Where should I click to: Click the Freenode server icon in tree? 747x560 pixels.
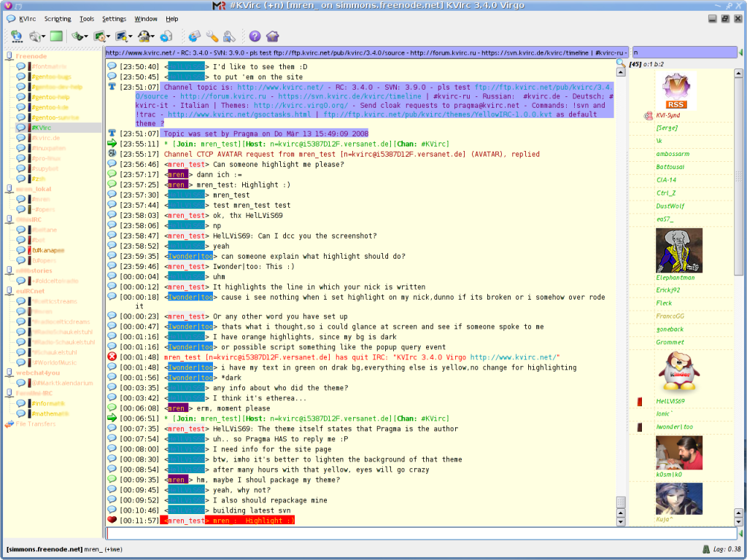[x=9, y=56]
